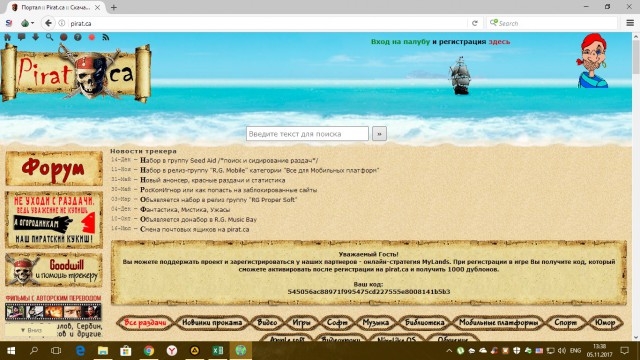Viewport: 640px width, 360px height.
Task: Click the download arrow icon on the site toolbar
Action: point(36,37)
